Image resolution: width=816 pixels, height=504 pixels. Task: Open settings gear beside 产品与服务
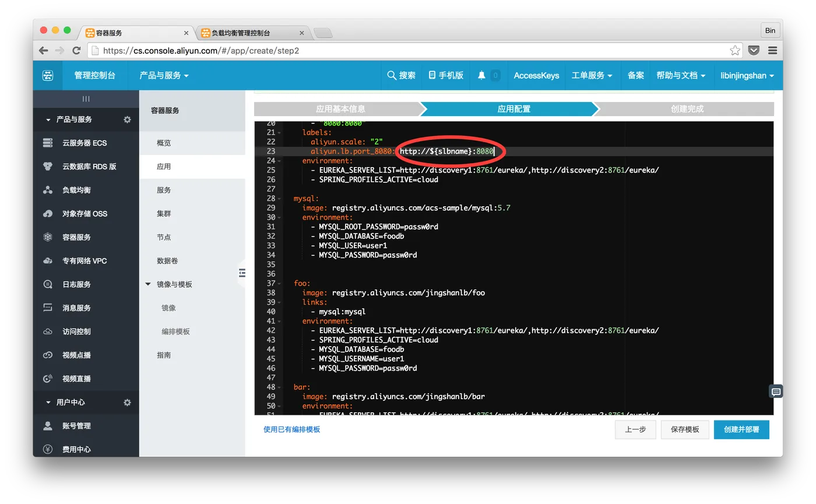click(x=127, y=119)
